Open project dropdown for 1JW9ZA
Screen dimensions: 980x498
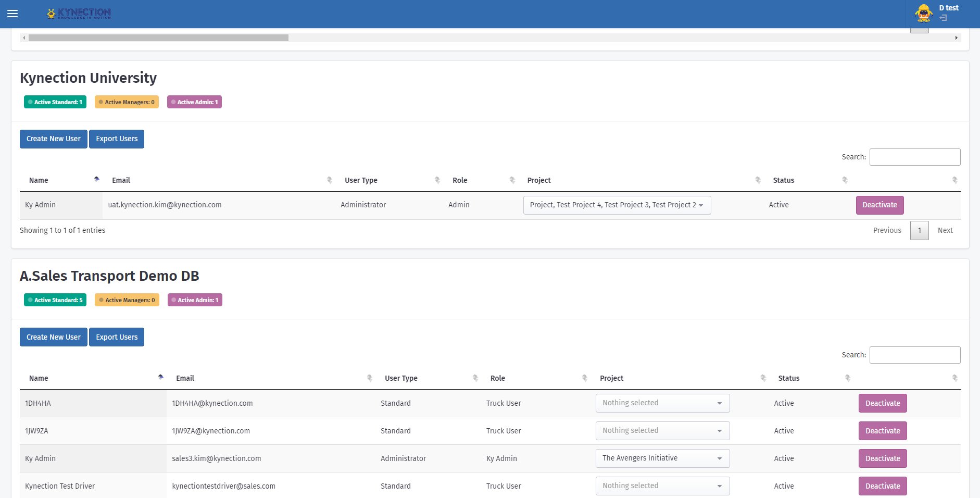(x=663, y=431)
